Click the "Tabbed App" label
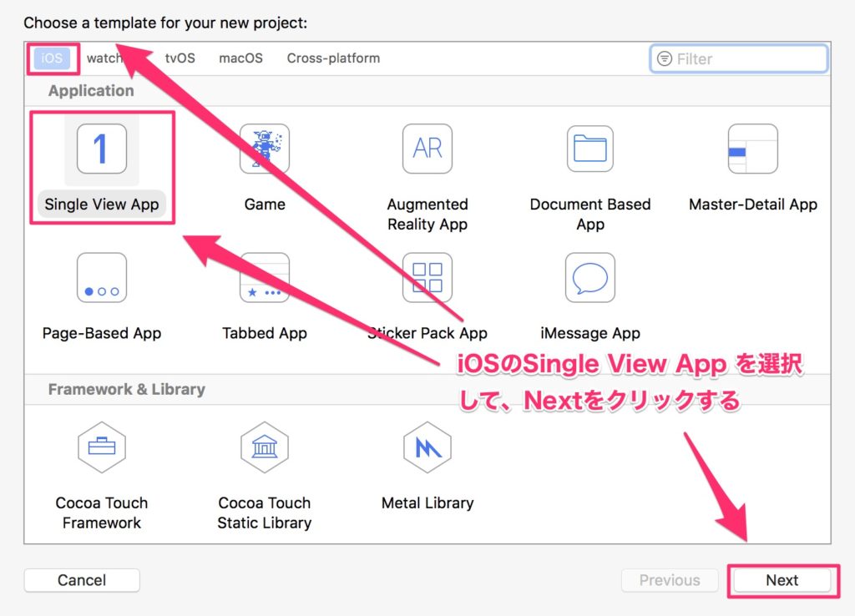Viewport: 855px width, 616px height. click(265, 333)
